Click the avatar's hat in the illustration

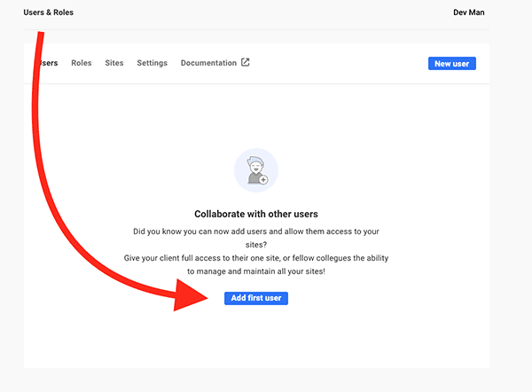tap(255, 161)
